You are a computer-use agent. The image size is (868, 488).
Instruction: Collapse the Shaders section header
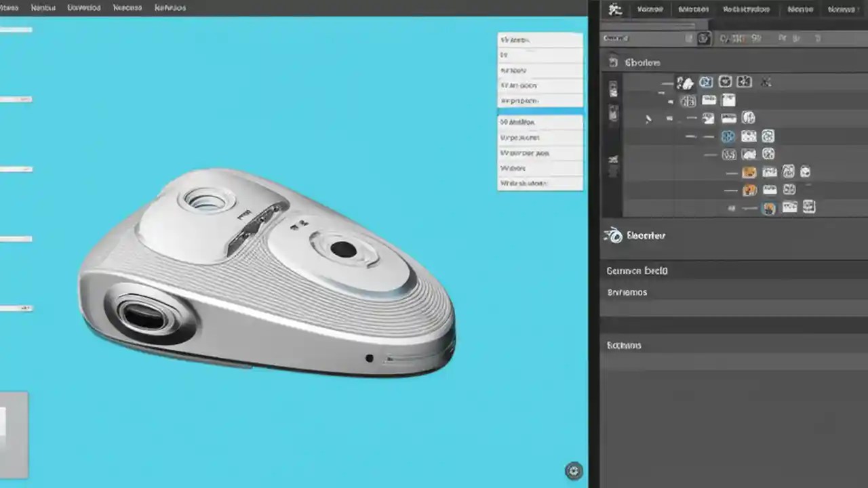tap(642, 62)
